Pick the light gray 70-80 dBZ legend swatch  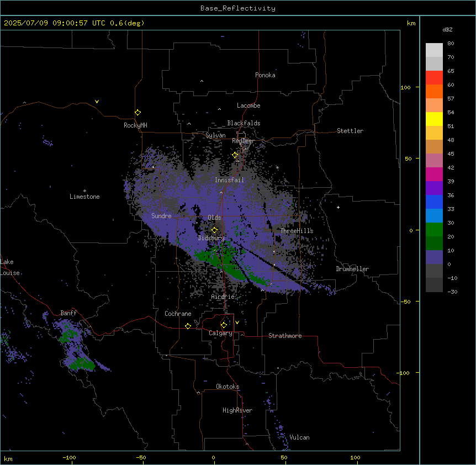(x=434, y=50)
